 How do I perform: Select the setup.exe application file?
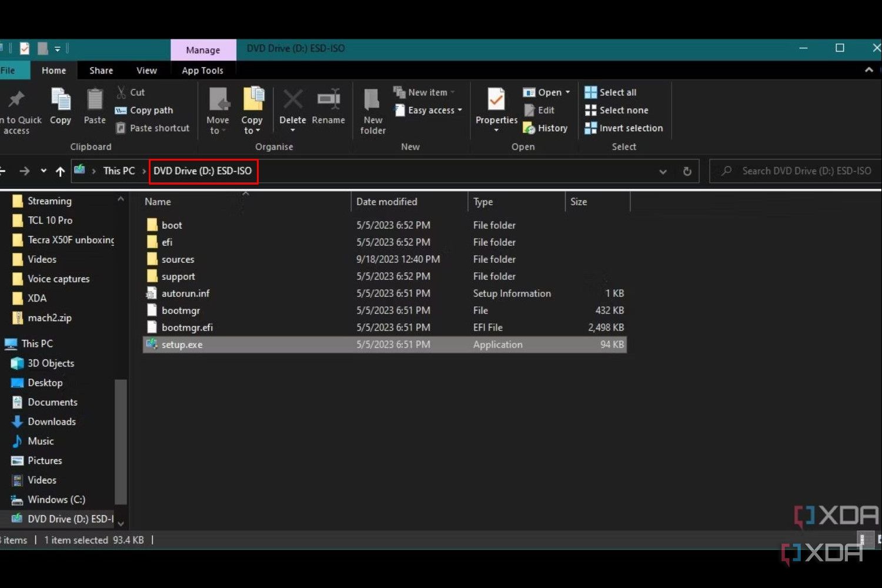point(385,345)
